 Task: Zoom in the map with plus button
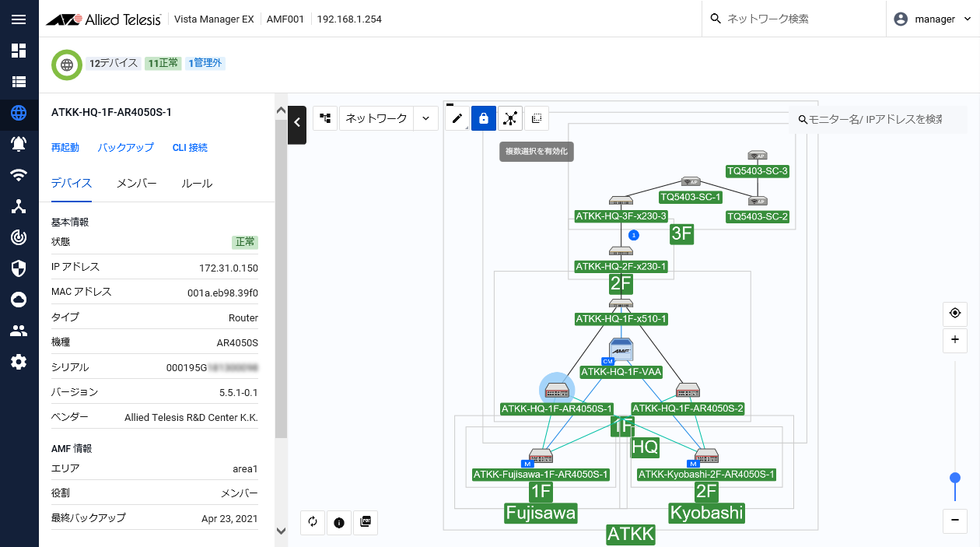[955, 340]
